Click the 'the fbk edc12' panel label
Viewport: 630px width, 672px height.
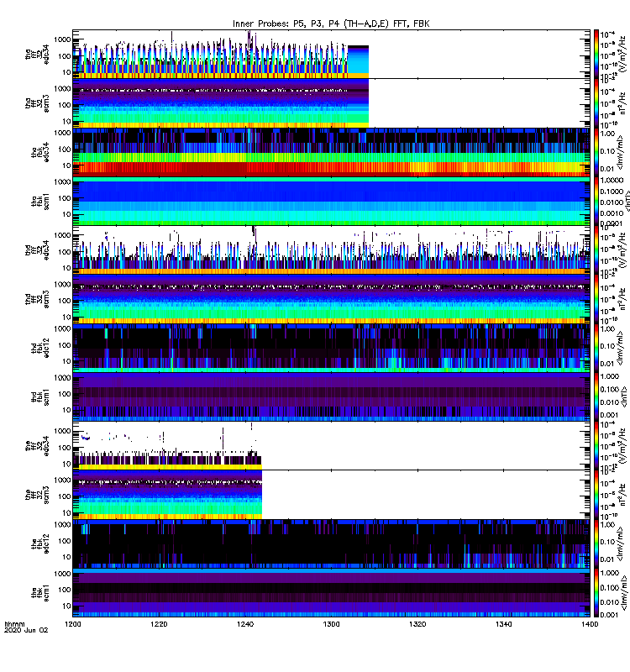[40, 543]
